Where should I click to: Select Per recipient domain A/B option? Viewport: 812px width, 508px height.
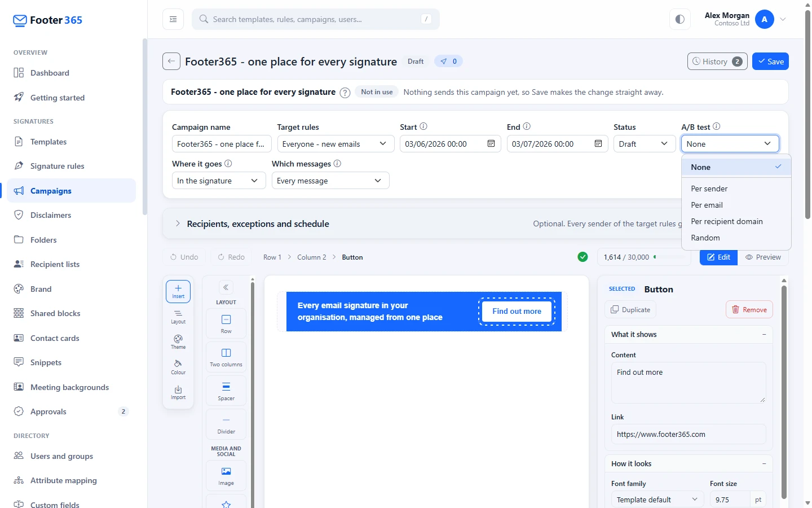coord(736,221)
